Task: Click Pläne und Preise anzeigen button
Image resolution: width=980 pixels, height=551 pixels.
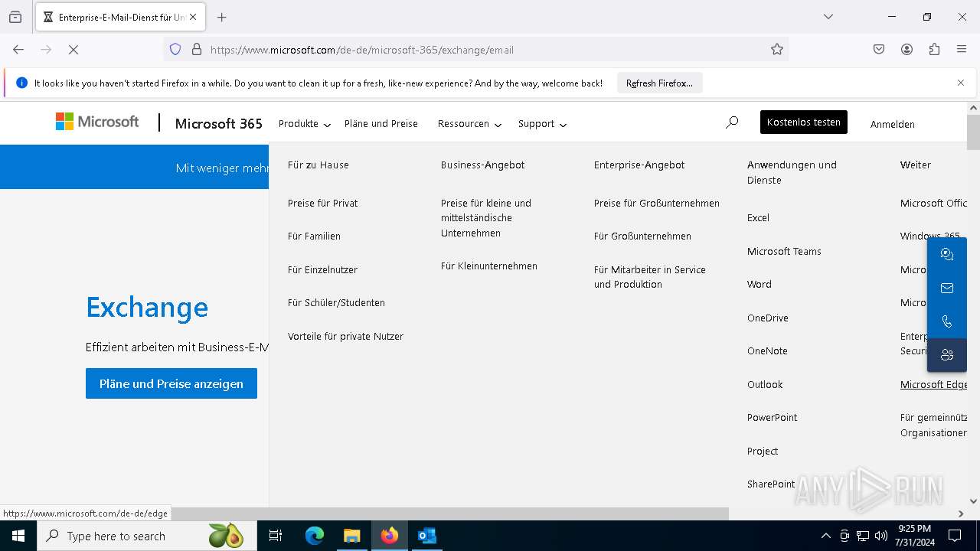Action: [171, 383]
